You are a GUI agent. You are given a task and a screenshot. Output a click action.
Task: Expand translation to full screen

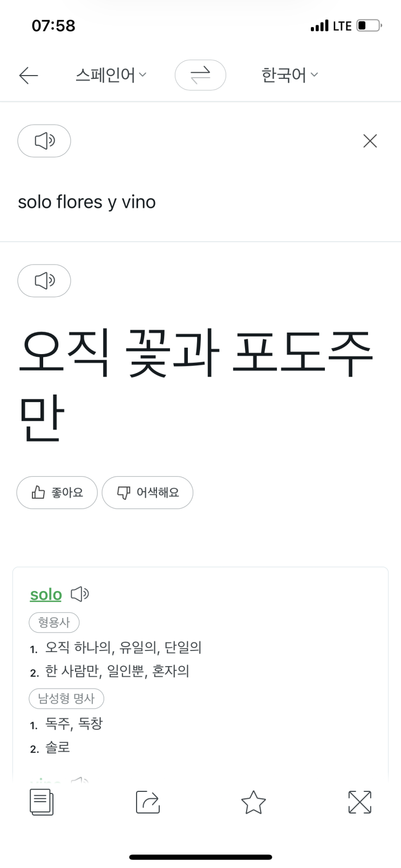(x=359, y=802)
